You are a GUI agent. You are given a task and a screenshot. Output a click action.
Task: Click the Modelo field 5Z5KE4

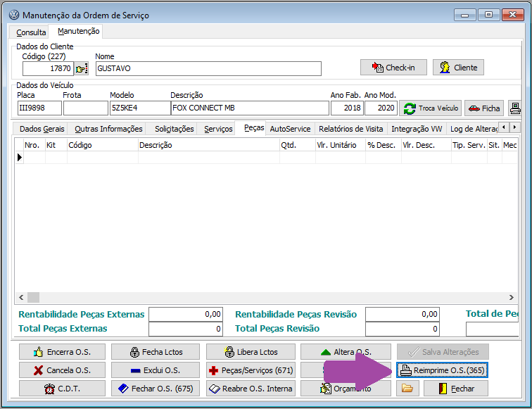coord(140,108)
